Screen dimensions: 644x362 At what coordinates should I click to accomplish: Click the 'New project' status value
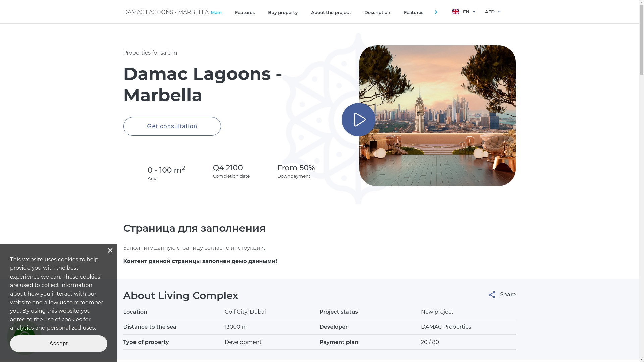click(x=437, y=312)
